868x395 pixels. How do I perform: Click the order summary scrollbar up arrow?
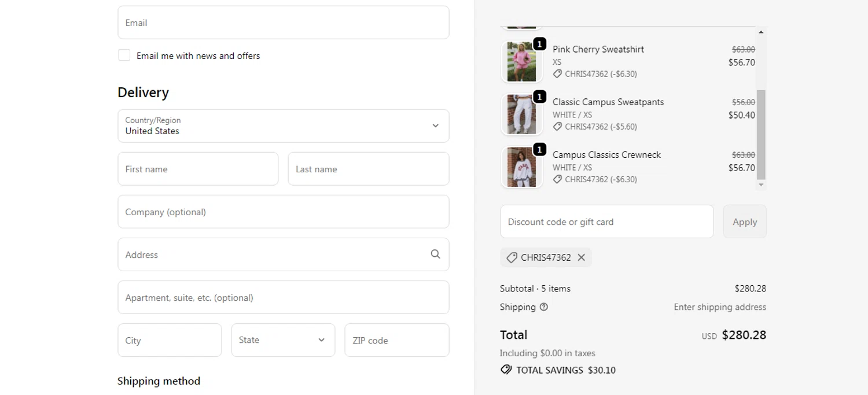(x=761, y=32)
